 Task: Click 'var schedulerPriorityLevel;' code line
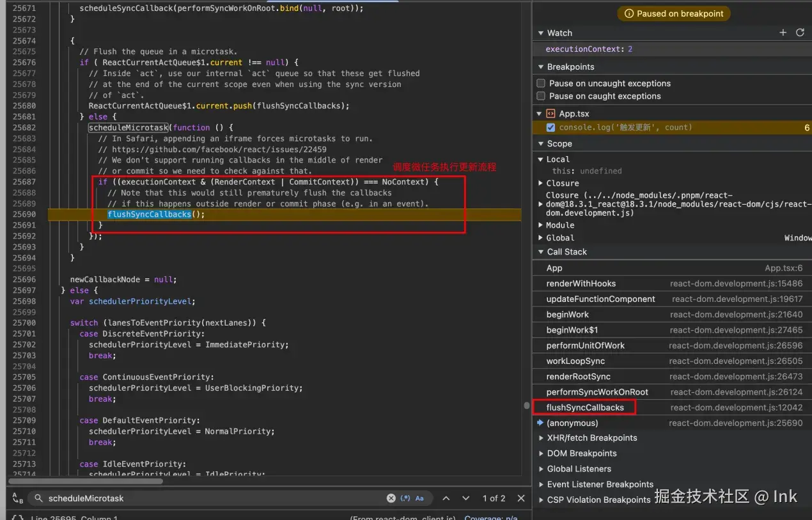[x=132, y=301]
